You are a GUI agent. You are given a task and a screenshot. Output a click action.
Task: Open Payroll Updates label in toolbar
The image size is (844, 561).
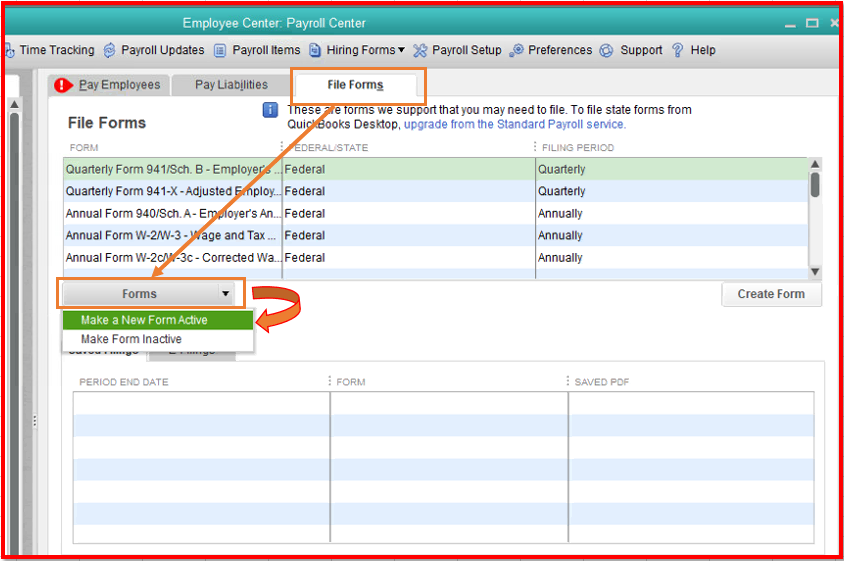[163, 50]
